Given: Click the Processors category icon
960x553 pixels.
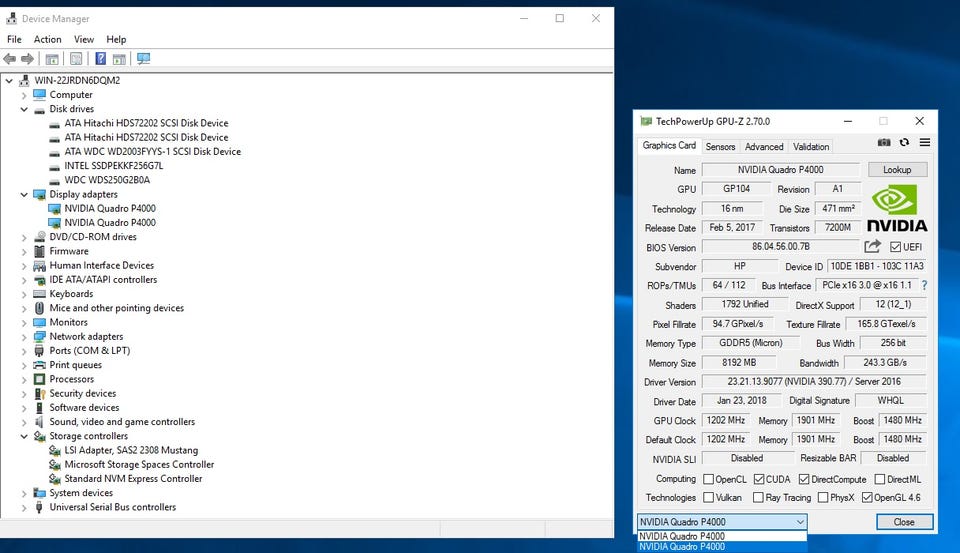Looking at the screenshot, I should (x=40, y=379).
